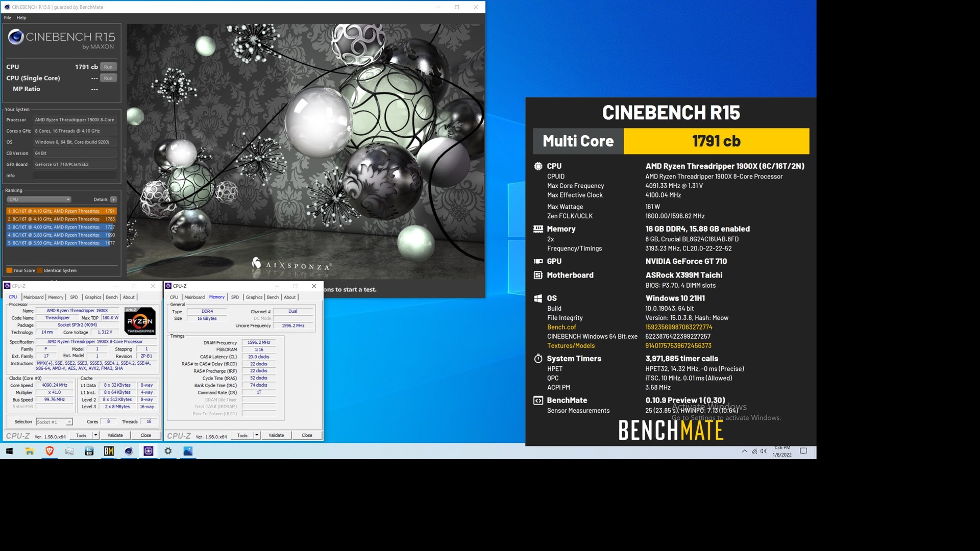Click the GPU icon in BenchMate panel
Image resolution: width=980 pixels, height=551 pixels.
[538, 261]
